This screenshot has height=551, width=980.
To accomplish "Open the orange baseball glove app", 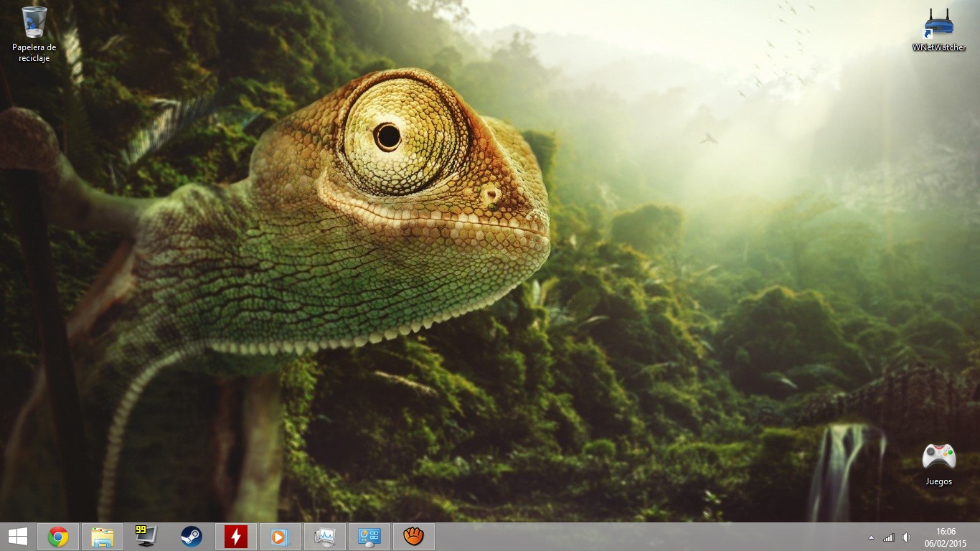I will (x=414, y=537).
